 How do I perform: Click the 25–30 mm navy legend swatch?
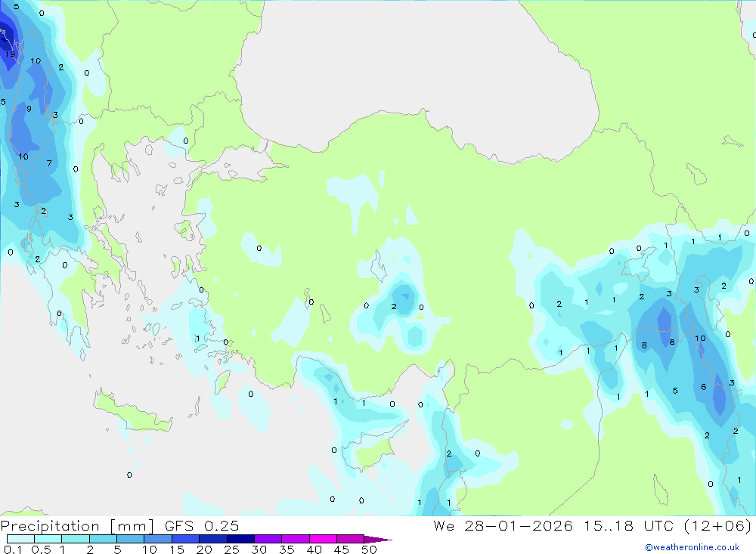pyautogui.click(x=240, y=539)
